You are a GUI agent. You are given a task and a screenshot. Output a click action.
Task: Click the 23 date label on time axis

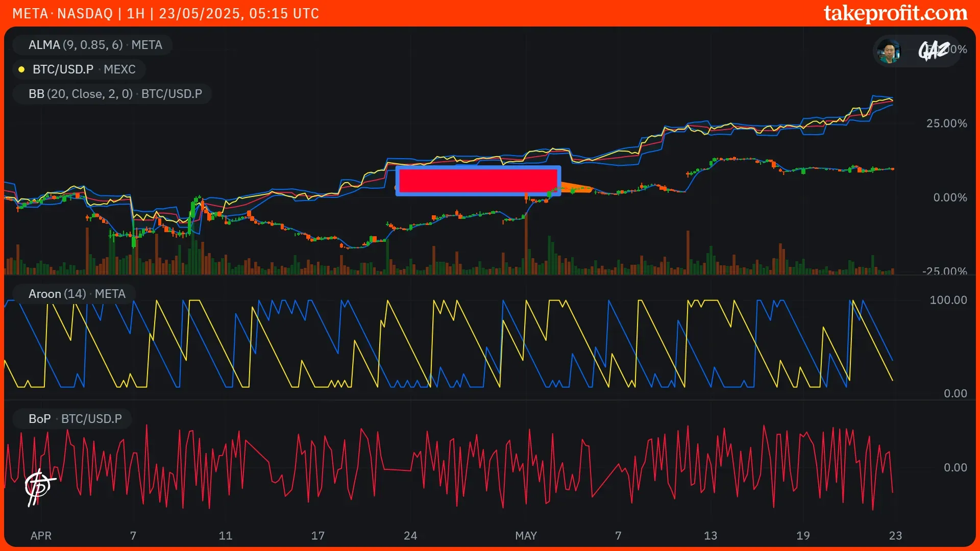tap(895, 536)
